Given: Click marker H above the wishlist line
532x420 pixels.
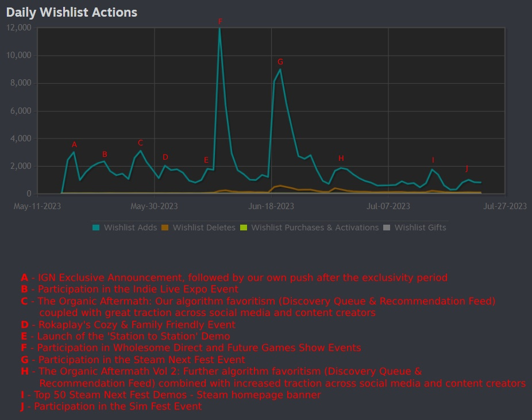Looking at the screenshot, I should pyautogui.click(x=341, y=157).
